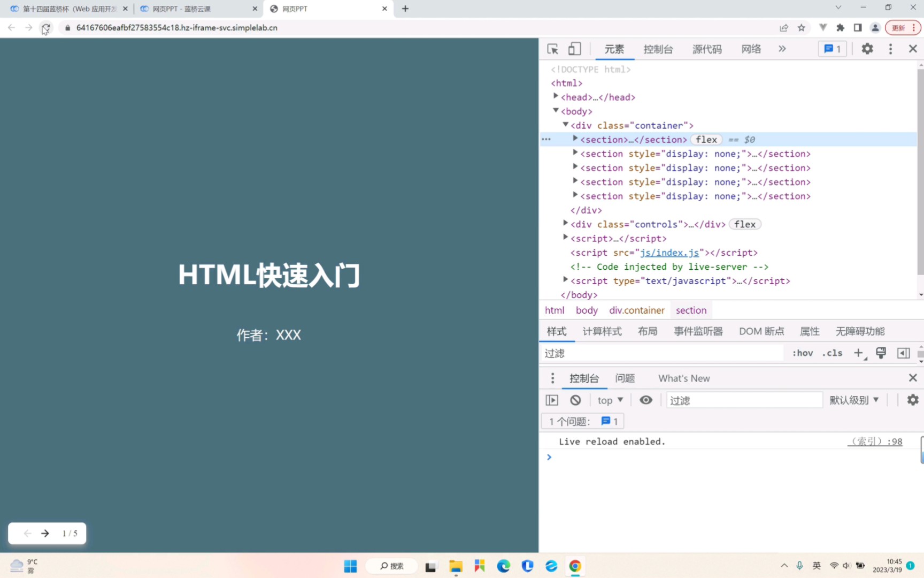Close the DevTools panel
Screen dimensions: 924x578
point(913,49)
